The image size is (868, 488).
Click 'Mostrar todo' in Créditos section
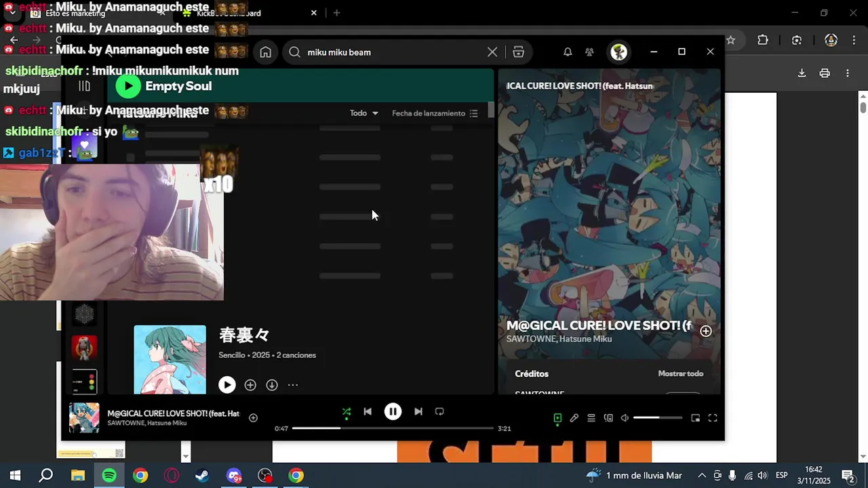(680, 373)
